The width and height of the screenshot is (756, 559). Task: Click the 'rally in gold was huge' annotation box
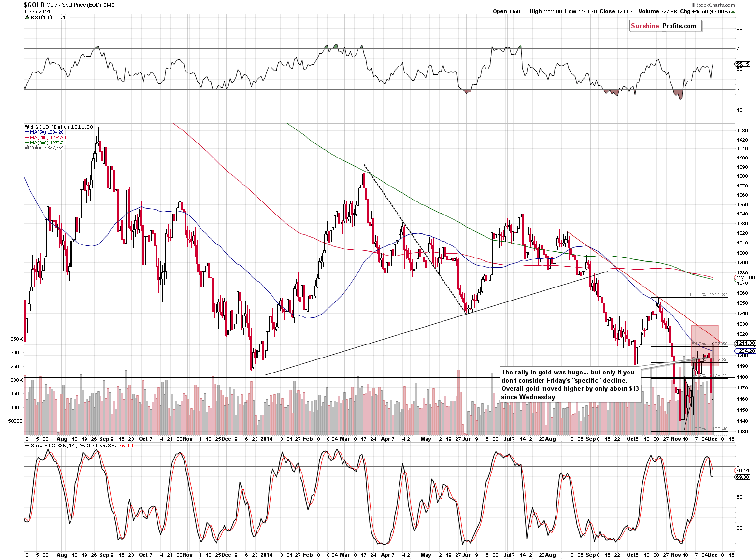(571, 385)
